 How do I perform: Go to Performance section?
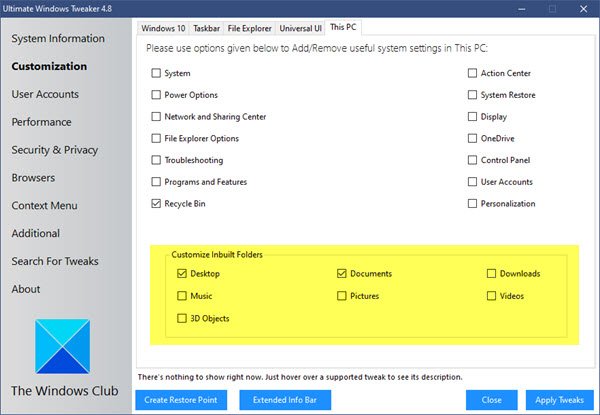pos(41,122)
